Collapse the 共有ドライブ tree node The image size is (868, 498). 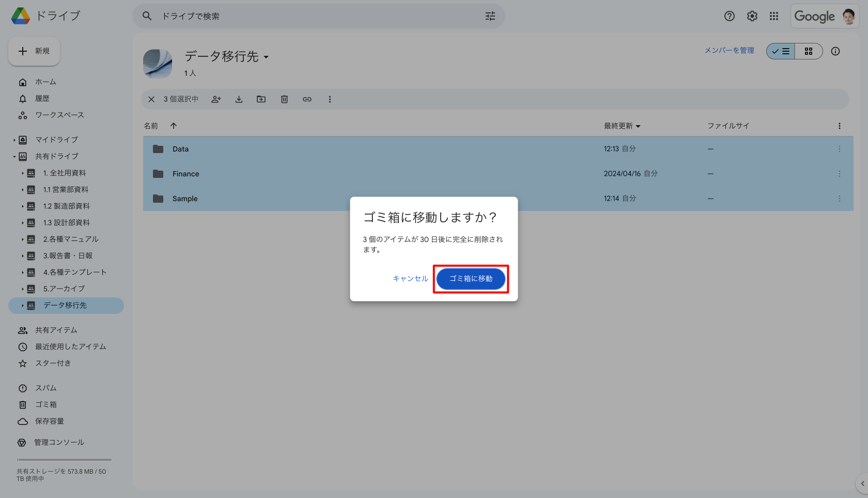[x=14, y=156]
